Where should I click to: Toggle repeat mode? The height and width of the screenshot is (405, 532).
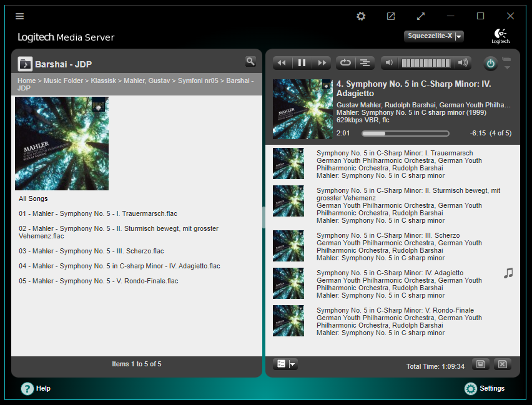click(x=345, y=63)
